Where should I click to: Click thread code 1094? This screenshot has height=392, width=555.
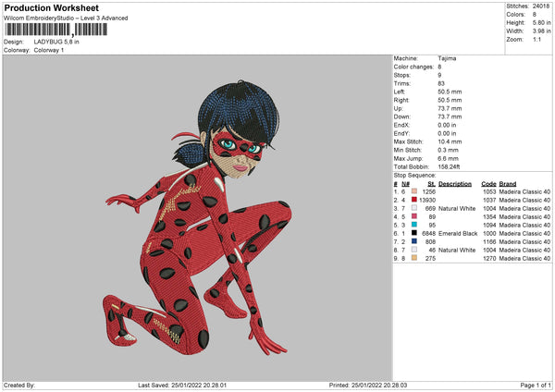[x=489, y=226]
